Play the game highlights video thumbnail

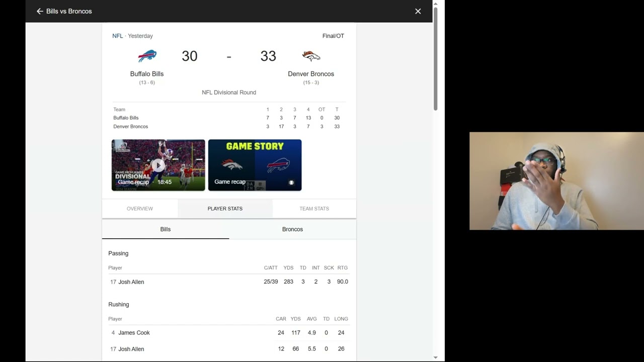(158, 165)
